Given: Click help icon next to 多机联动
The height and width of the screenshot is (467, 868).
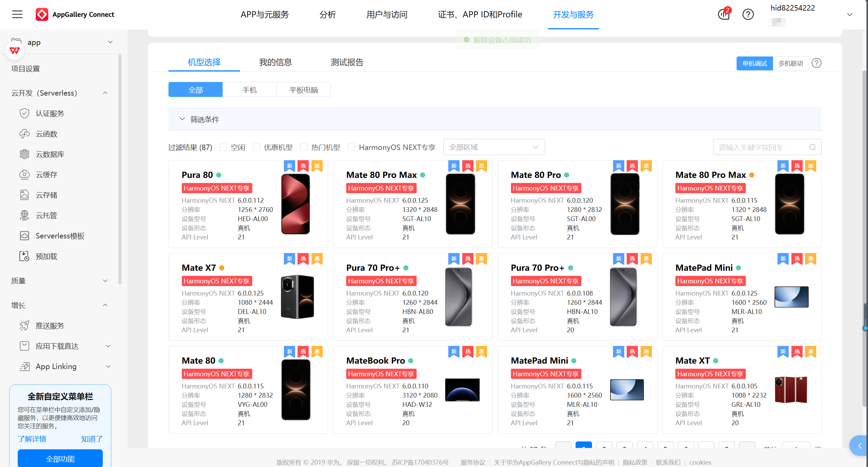Looking at the screenshot, I should [817, 63].
